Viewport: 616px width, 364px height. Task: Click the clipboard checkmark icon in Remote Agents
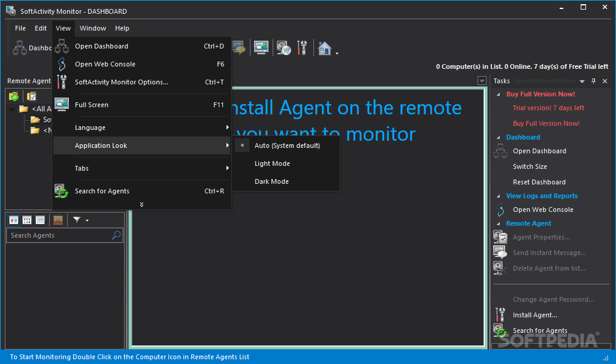(31, 96)
